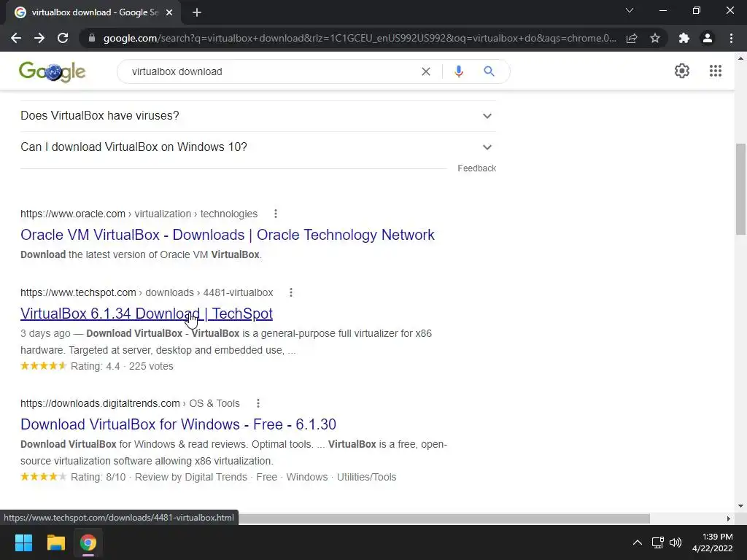
Task: Show hidden tray icons chevron
Action: click(637, 542)
